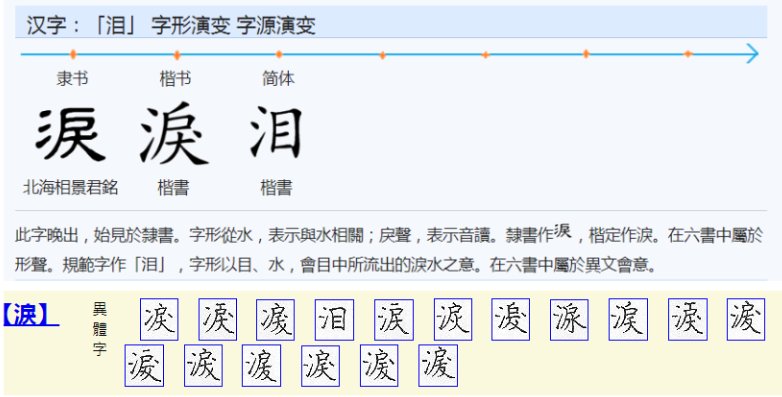
Task: Open the 涙 variant box right of 泪
Action: [x=393, y=320]
